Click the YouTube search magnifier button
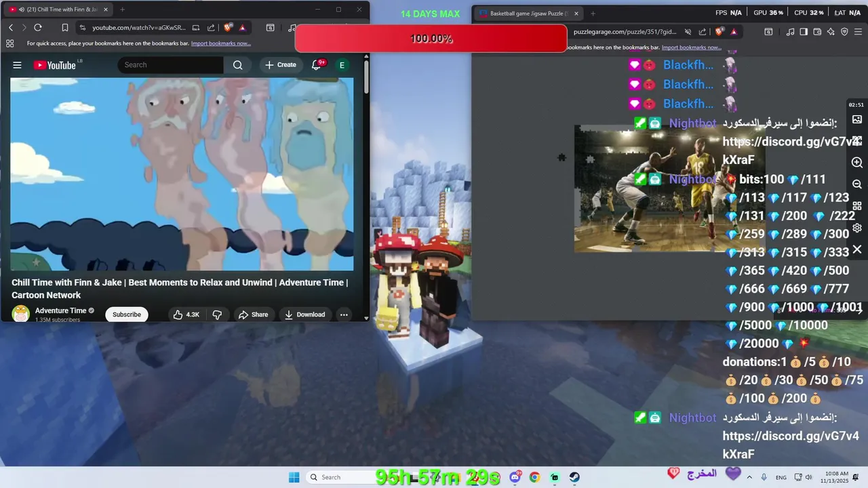Viewport: 868px width, 488px height. (237, 65)
